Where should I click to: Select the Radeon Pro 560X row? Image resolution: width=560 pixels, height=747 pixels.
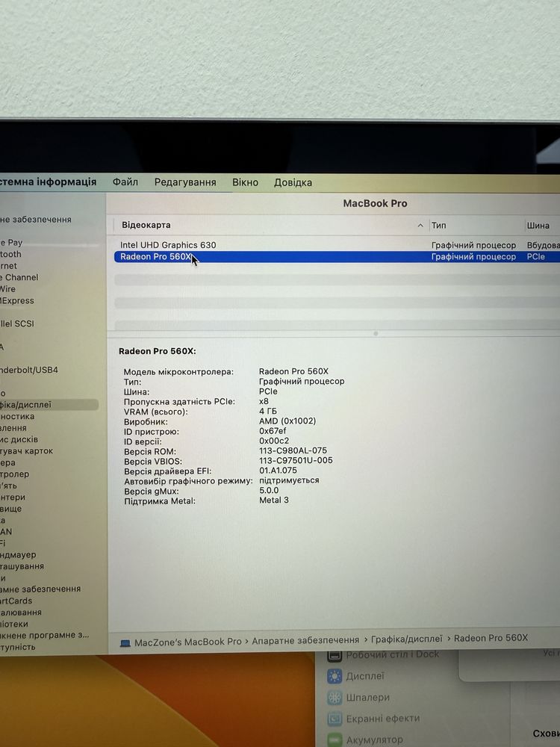[x=337, y=257]
